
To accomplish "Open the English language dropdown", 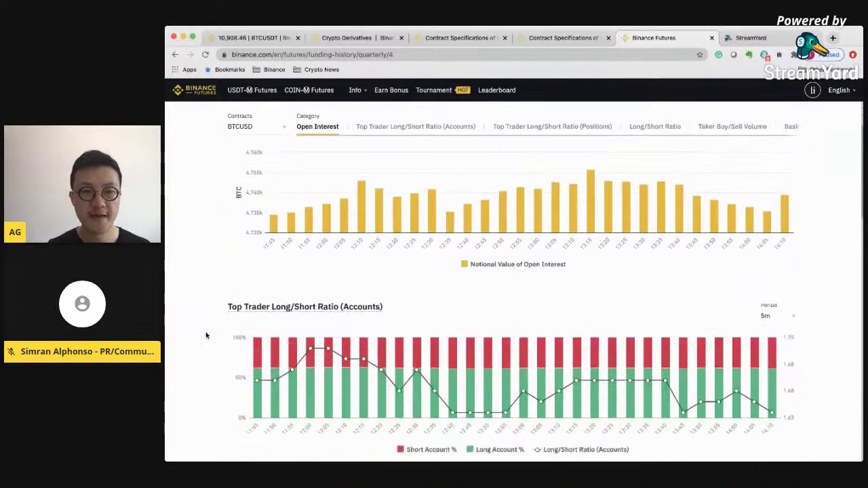I will click(x=842, y=90).
